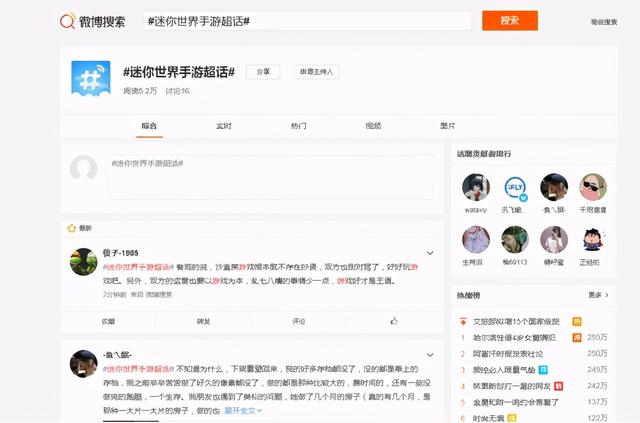The height and width of the screenshot is (423, 640).
Task: Open the pink-toned contributor avatar in second row
Action: click(x=476, y=239)
